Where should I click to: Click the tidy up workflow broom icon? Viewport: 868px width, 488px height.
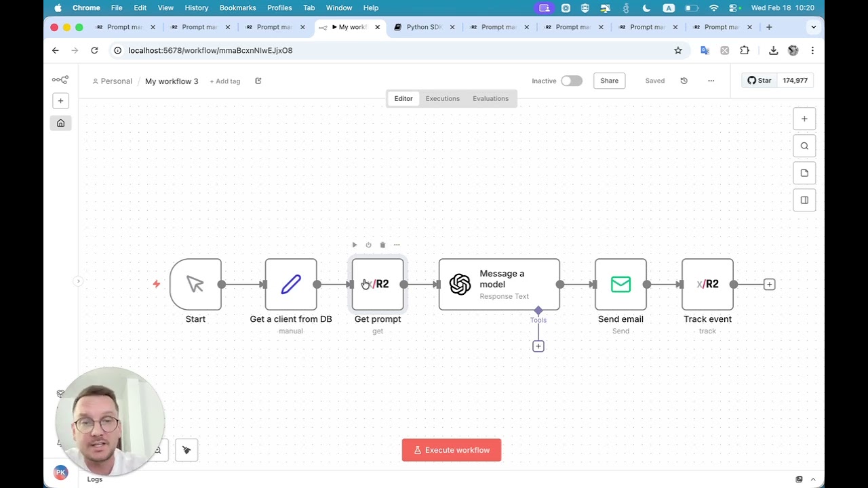pos(186,450)
